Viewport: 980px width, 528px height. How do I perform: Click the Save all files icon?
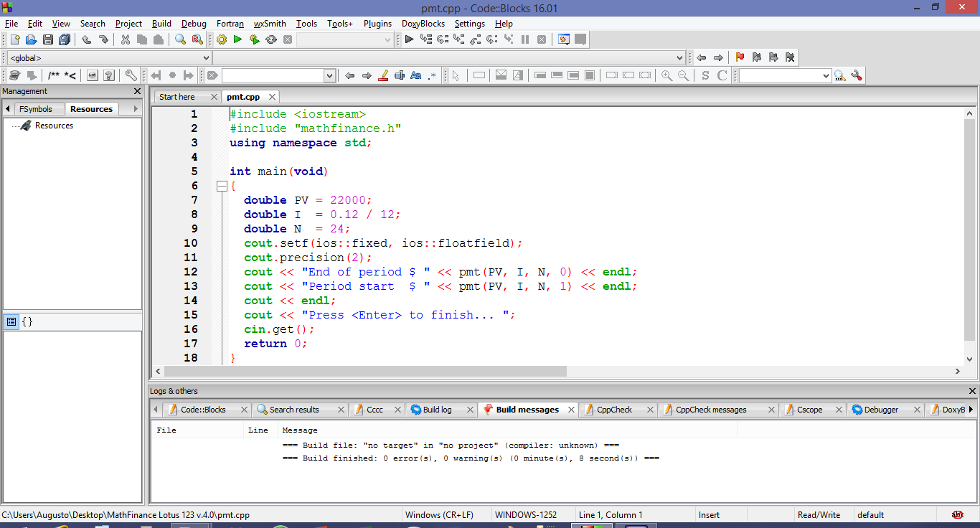click(65, 39)
